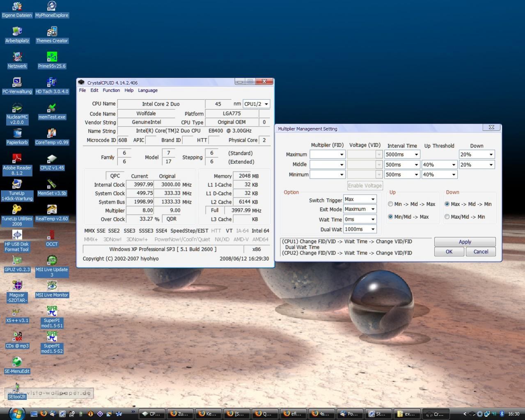The height and width of the screenshot is (420, 525).
Task: Select the XS++ v3.1 desktop icon
Action: coord(17,315)
